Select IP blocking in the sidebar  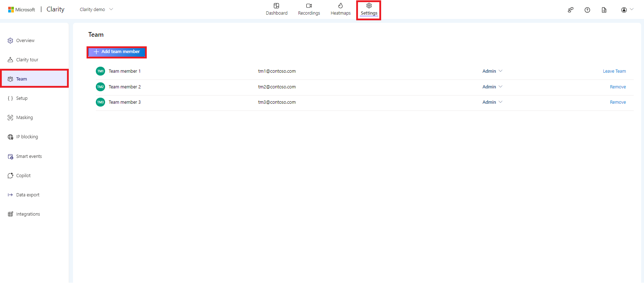pyautogui.click(x=27, y=137)
